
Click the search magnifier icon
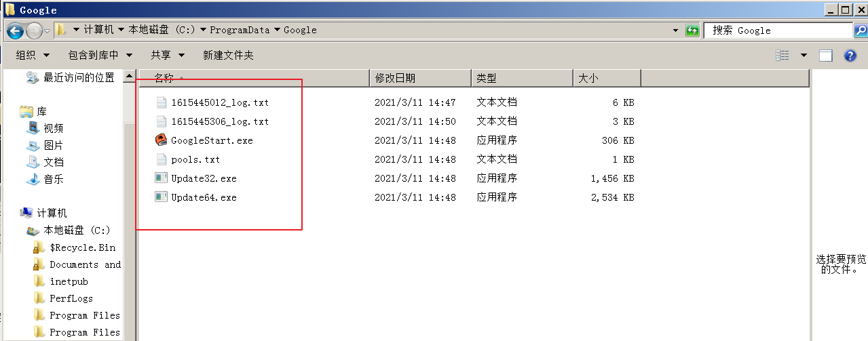click(860, 31)
